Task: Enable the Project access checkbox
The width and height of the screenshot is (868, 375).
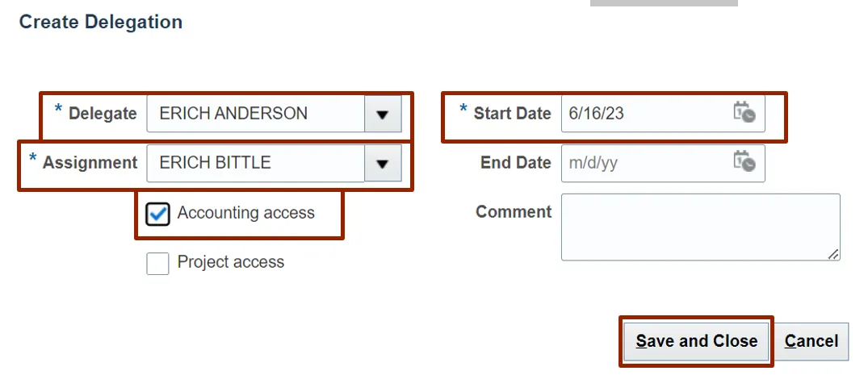Action: [157, 263]
